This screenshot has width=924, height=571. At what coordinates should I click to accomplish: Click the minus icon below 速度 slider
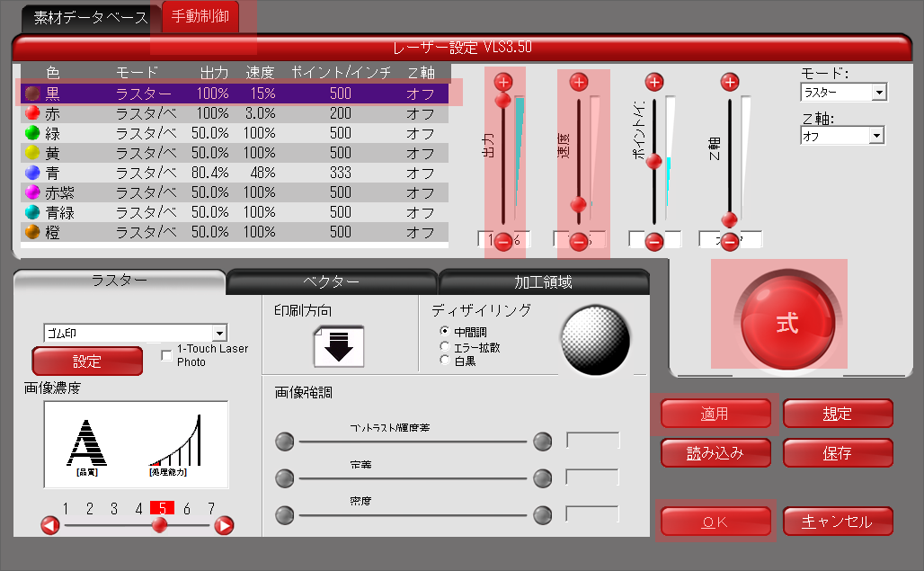[x=578, y=241]
